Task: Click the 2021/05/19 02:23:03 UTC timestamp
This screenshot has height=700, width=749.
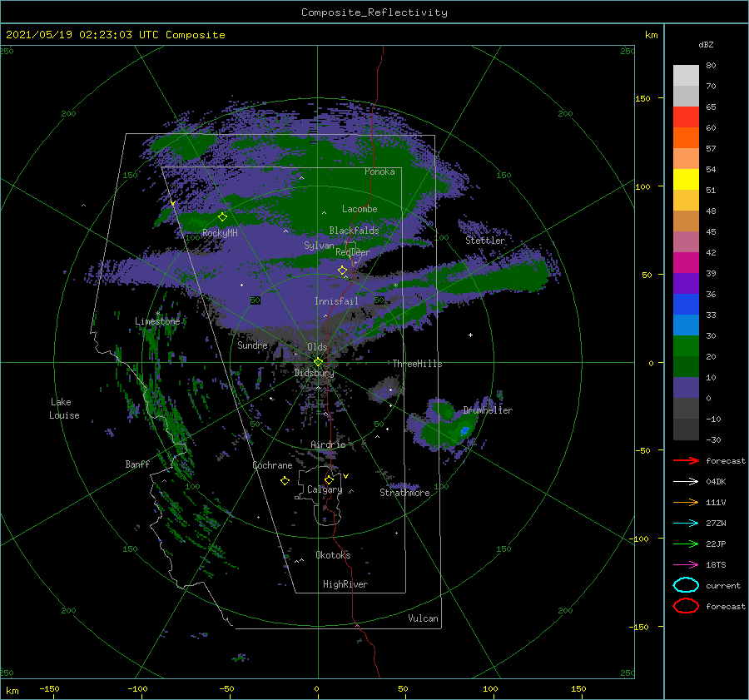Action: pyautogui.click(x=115, y=35)
